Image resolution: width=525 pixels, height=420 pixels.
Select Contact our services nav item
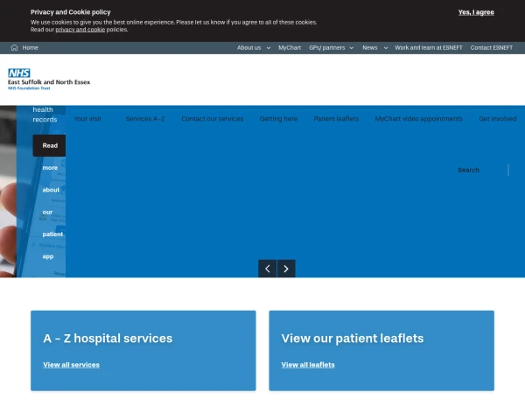click(x=212, y=119)
